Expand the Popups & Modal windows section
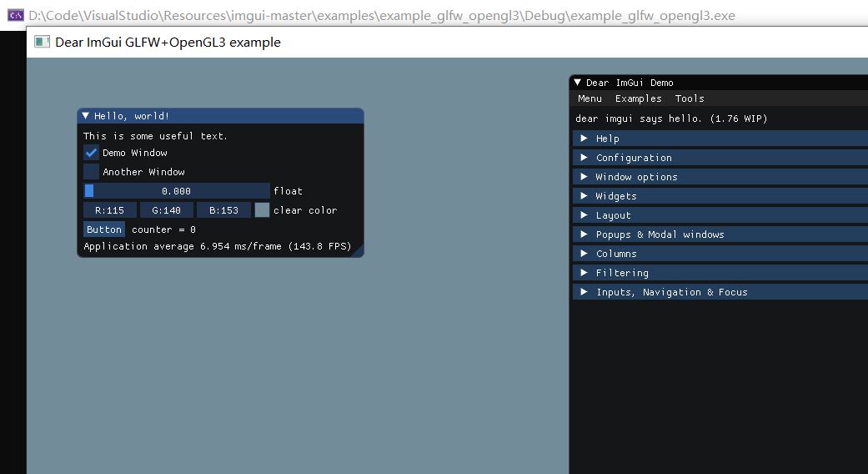Screen dimensions: 868x474 click(720, 234)
